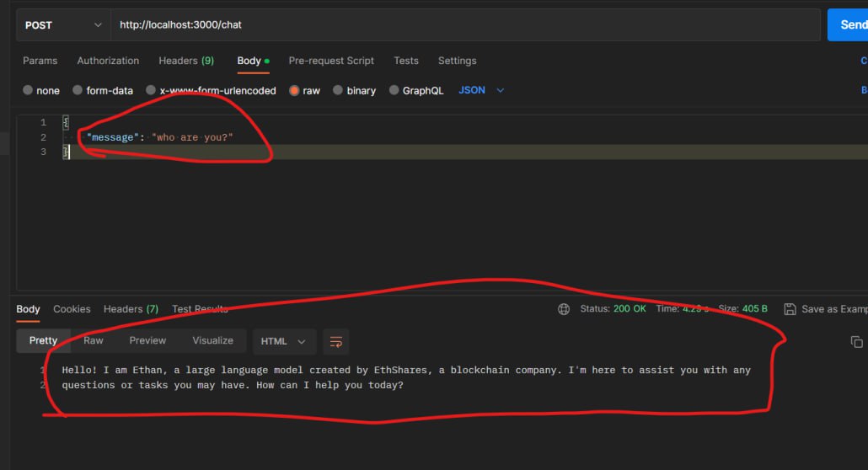Image resolution: width=868 pixels, height=470 pixels.
Task: Select the response Body tab
Action: click(x=29, y=309)
